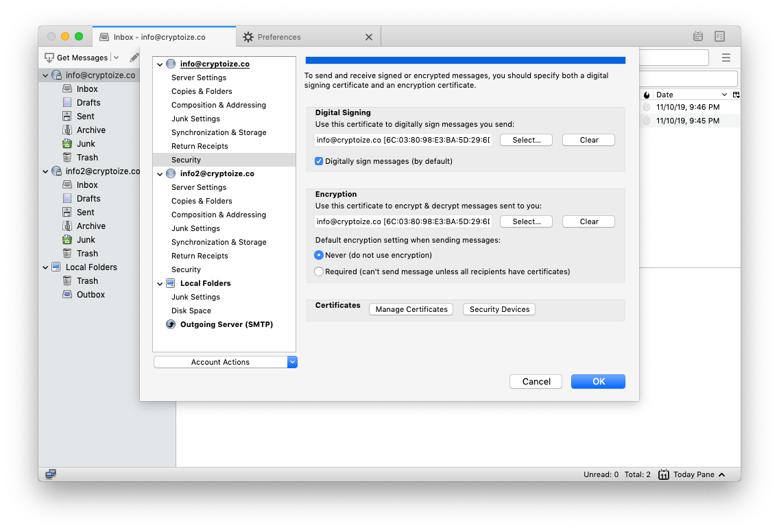Open Security settings under info2@cryptoize.co
The width and height of the screenshot is (779, 532).
pos(187,269)
